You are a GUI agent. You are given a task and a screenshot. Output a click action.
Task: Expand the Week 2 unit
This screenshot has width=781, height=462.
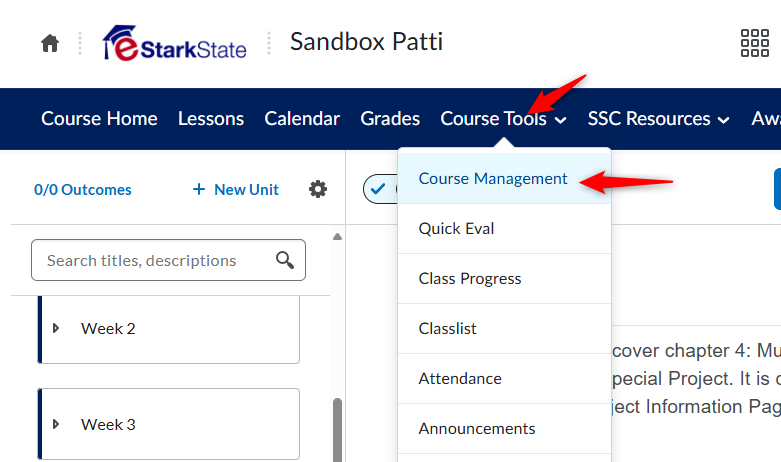coord(56,328)
